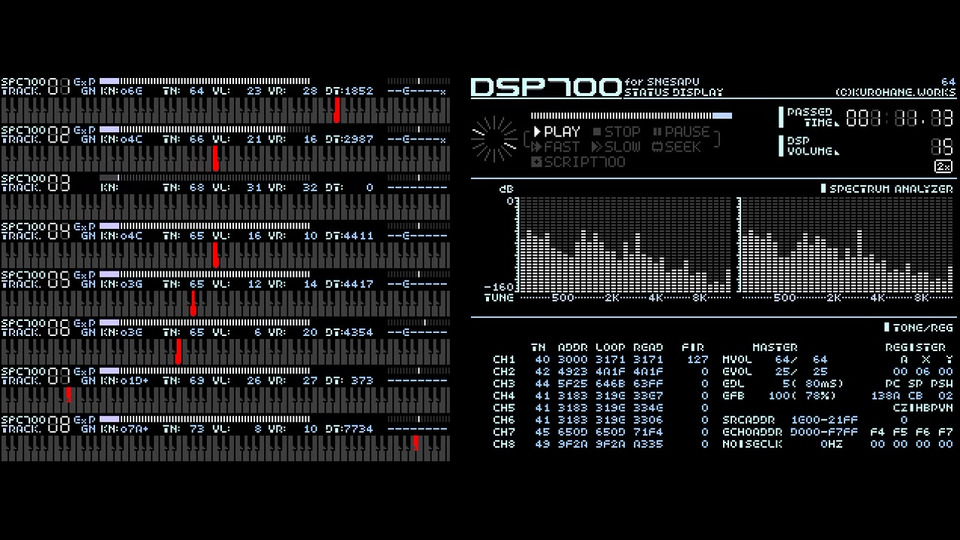Click the DSP VOLUME value display
The image size is (960, 540).
click(x=941, y=146)
